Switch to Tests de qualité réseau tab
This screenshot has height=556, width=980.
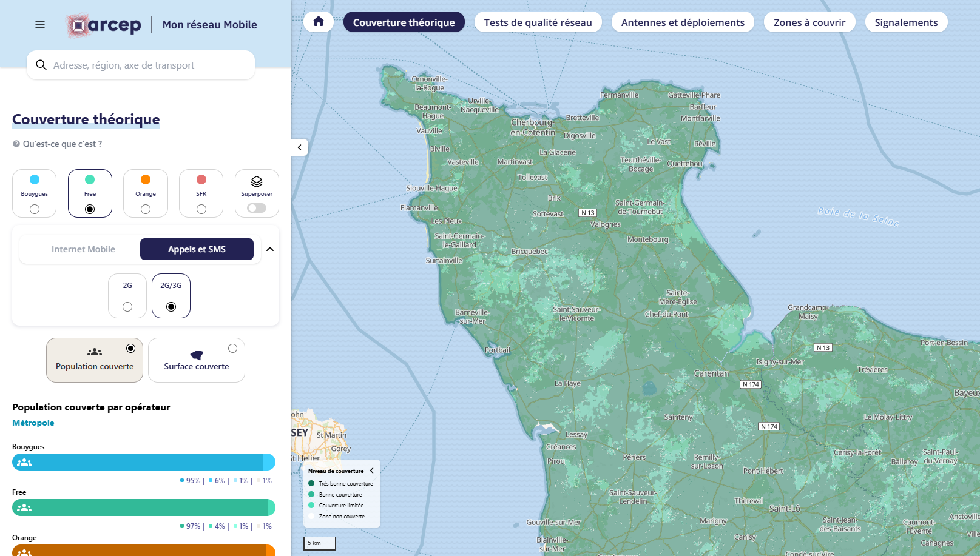(538, 22)
